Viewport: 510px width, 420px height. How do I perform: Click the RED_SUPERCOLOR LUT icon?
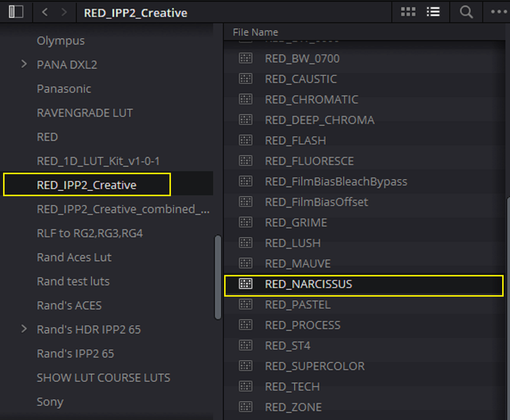tap(246, 366)
